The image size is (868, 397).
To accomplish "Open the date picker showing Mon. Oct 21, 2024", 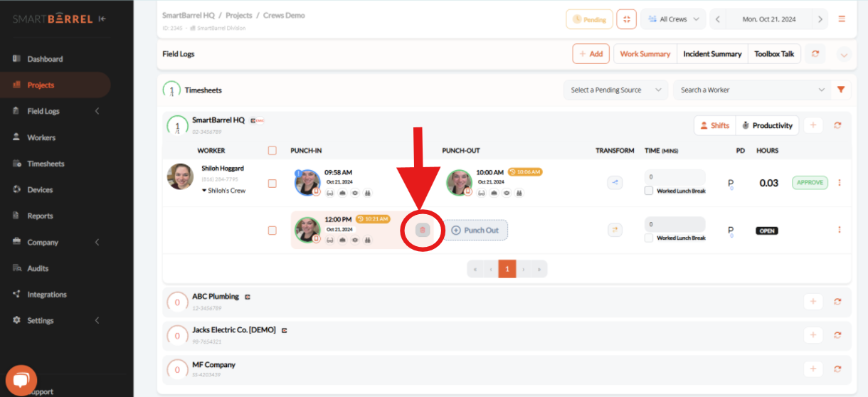I will (x=769, y=19).
